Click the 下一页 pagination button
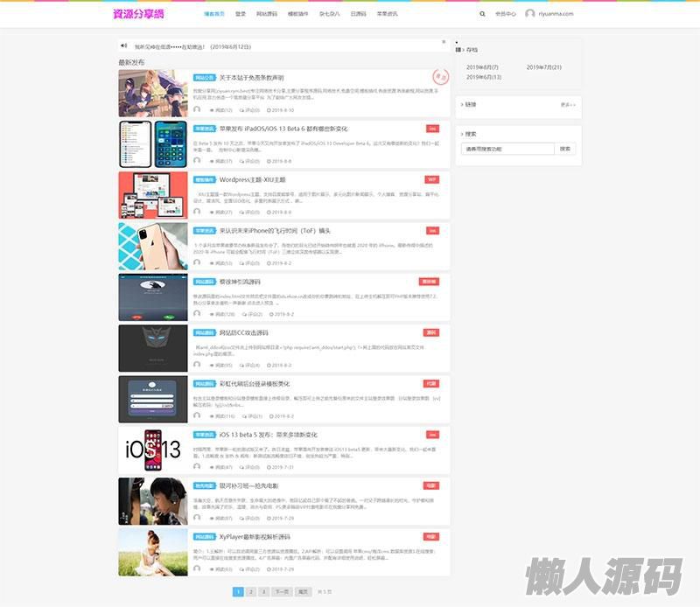The width and height of the screenshot is (700, 607). tap(282, 591)
